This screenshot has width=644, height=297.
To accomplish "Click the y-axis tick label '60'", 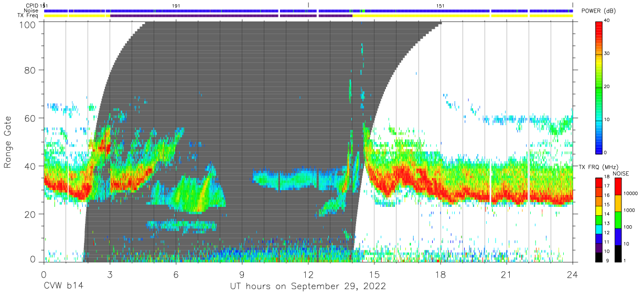I will click(x=30, y=118).
